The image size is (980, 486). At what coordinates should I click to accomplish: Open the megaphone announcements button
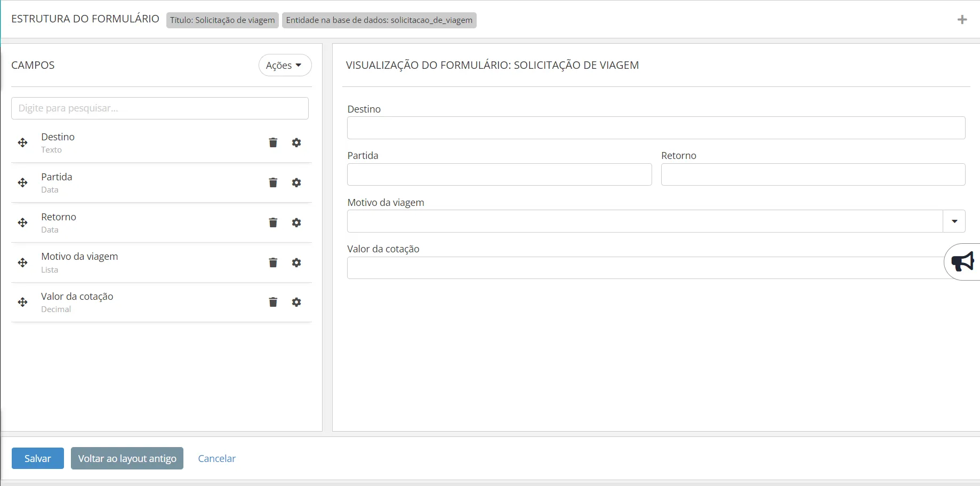pos(962,261)
